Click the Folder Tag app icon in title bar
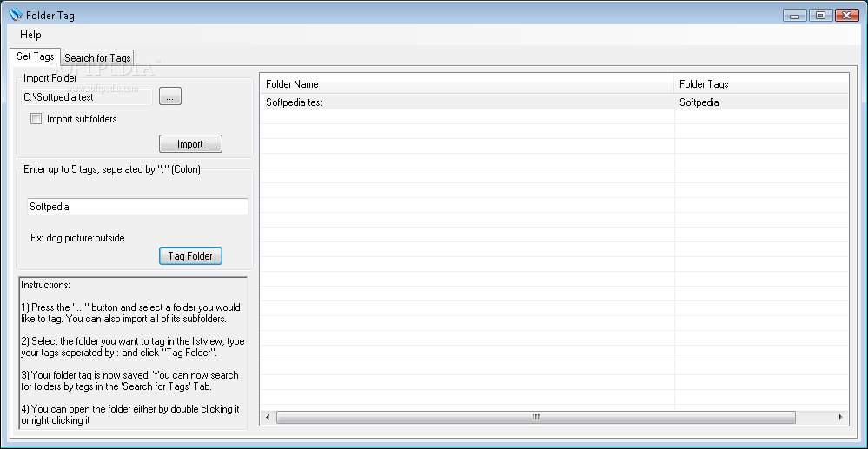The image size is (868, 449). coord(16,15)
